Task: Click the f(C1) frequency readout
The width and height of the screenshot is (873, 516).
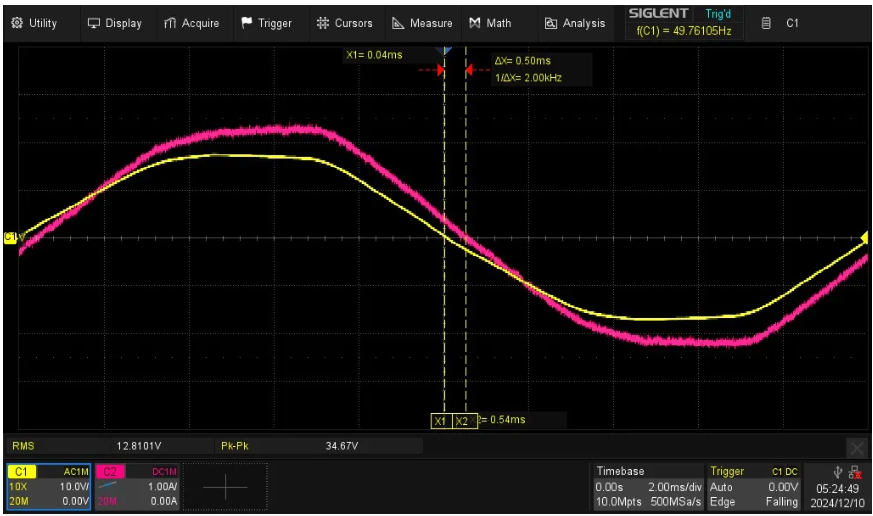Action: coord(684,31)
